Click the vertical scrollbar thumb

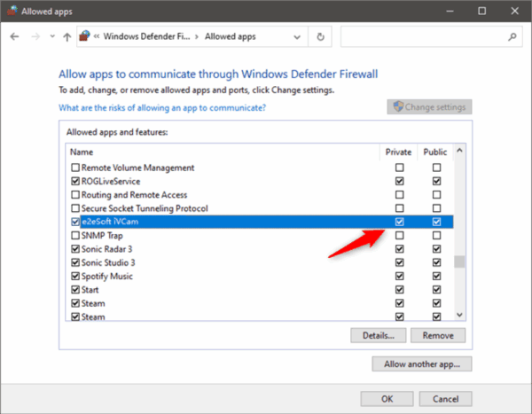coord(459,262)
